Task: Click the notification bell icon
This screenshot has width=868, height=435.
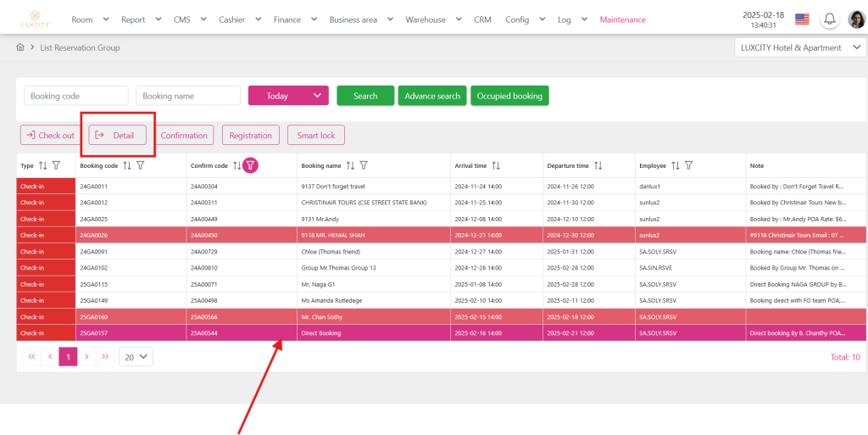Action: 830,20
